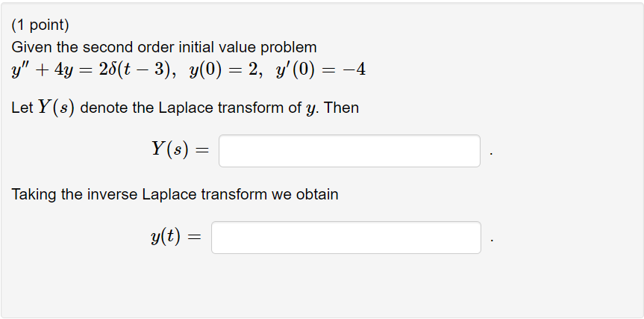Click the word "Given" in the problem statement
The width and height of the screenshot is (644, 319).
point(31,47)
